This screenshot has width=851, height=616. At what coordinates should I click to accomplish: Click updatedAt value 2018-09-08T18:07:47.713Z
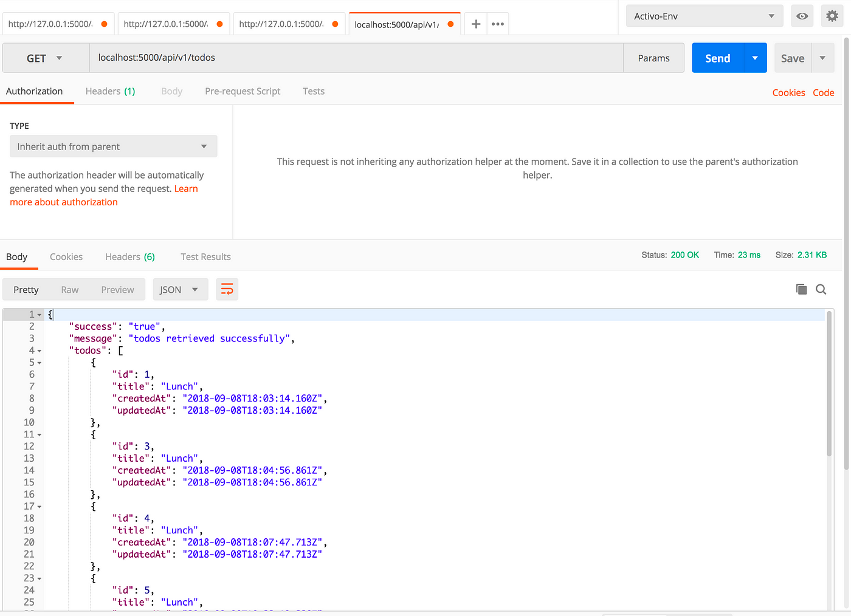pos(252,554)
